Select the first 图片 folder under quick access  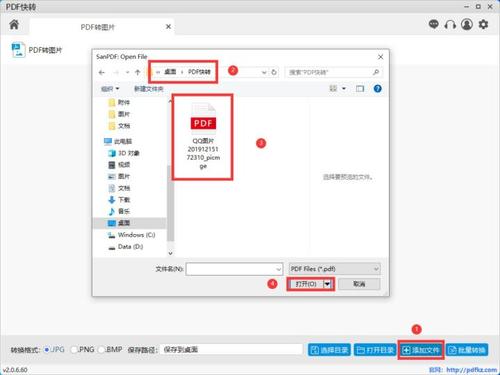coord(119,114)
